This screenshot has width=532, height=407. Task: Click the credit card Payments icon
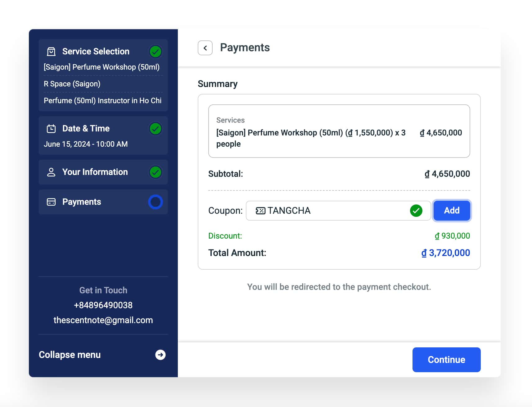coord(51,202)
